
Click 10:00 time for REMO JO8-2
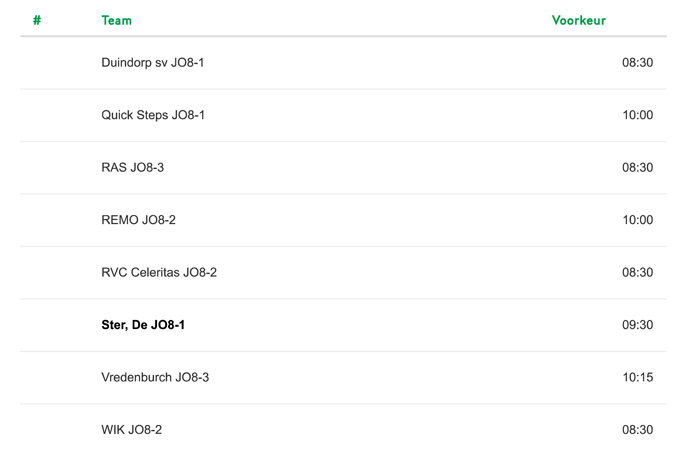coord(637,220)
